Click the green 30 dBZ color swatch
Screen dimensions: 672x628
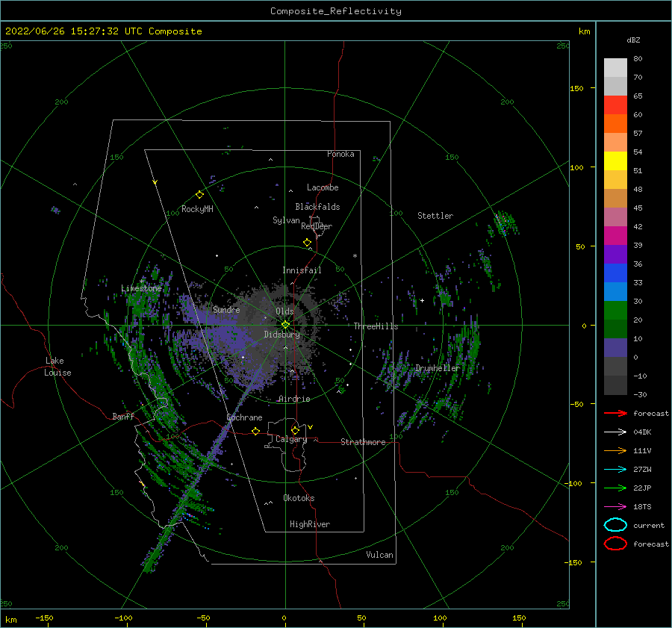[x=615, y=310]
